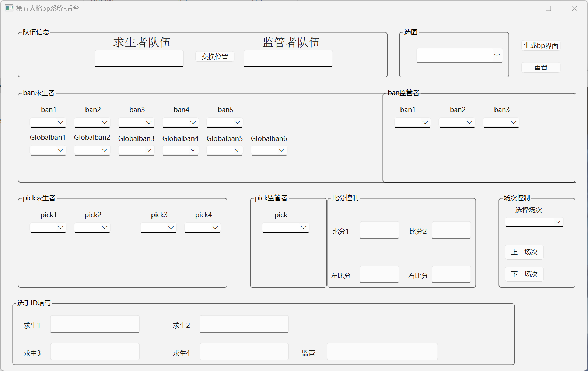Image resolution: width=588 pixels, height=371 pixels.
Task: Open ban1 dropdown under ban监管者
Action: (413, 122)
